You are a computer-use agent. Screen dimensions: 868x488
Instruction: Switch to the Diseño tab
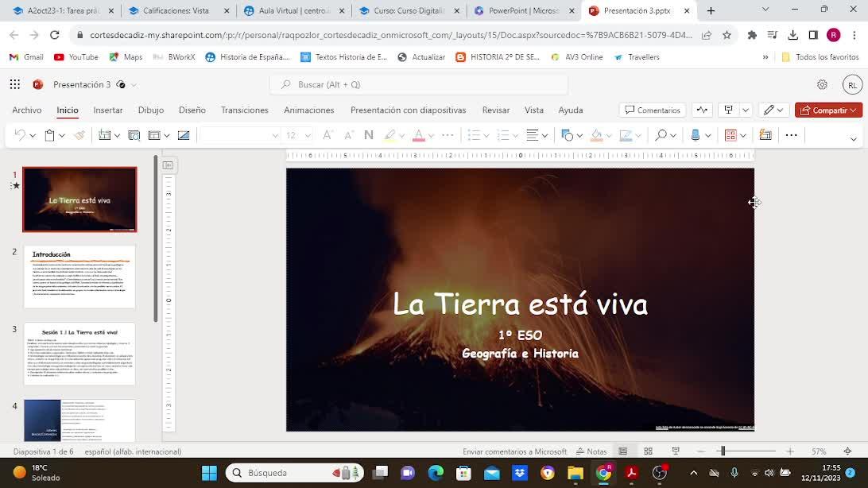coord(192,110)
